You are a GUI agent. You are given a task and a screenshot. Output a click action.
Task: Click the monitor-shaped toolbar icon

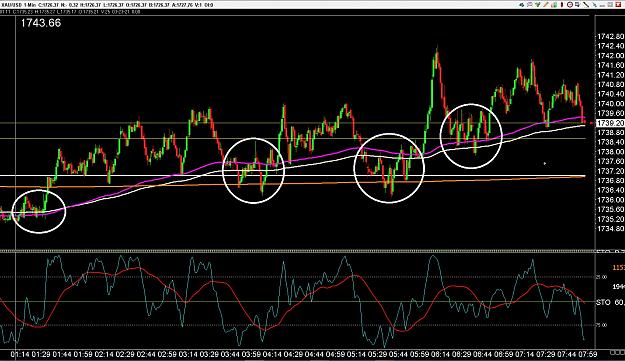coord(578,5)
